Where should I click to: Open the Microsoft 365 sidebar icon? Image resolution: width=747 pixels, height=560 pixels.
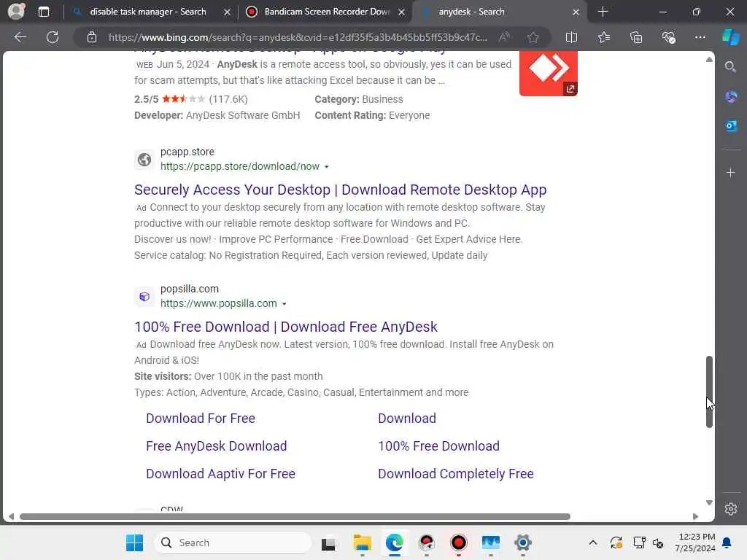click(x=731, y=97)
